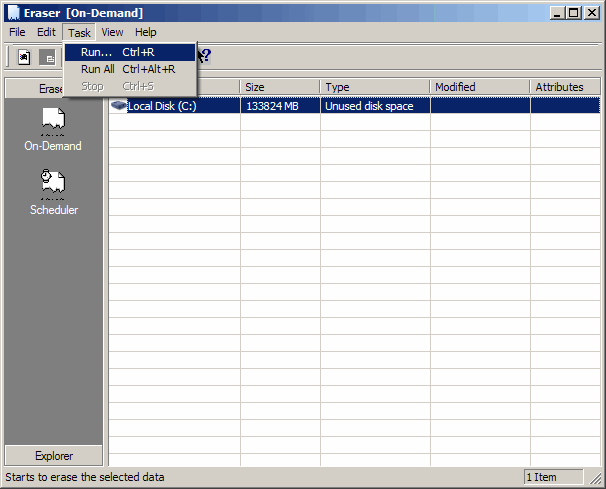The height and width of the screenshot is (489, 606).
Task: Click the window resize grip corner
Action: 595,479
